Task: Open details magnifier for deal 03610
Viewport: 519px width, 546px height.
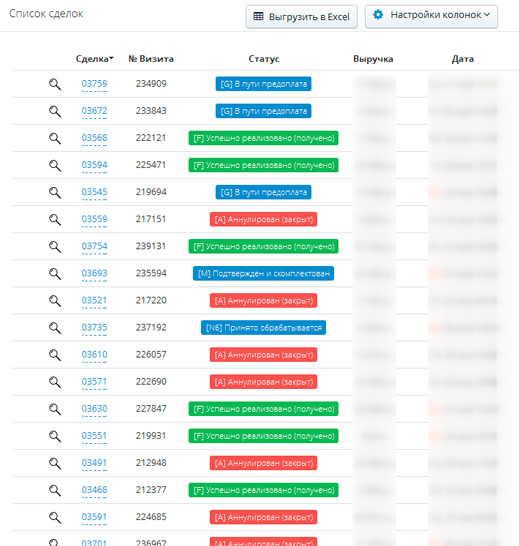Action: point(55,355)
